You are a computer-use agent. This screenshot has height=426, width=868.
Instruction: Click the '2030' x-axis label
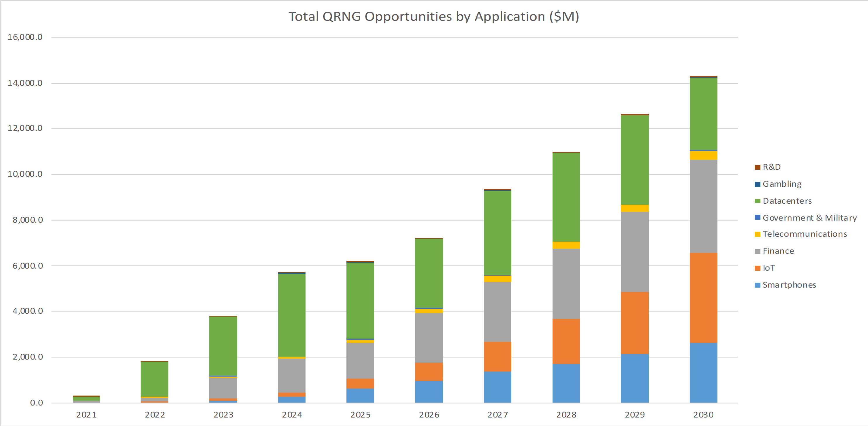tap(703, 415)
